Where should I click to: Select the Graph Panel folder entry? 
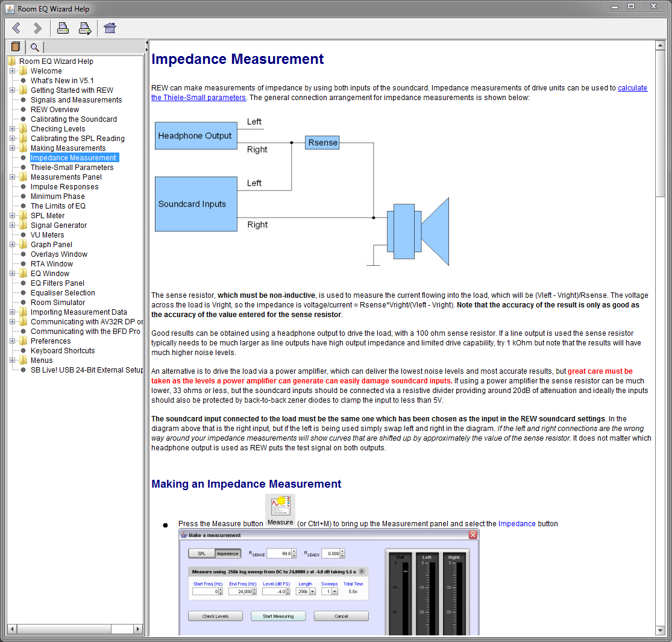click(x=51, y=245)
